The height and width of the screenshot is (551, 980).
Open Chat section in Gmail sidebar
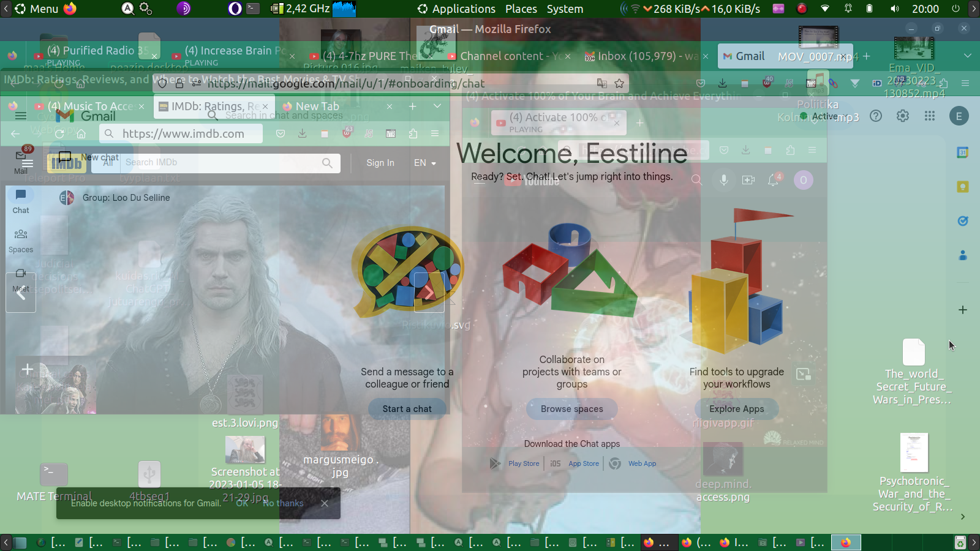21,201
